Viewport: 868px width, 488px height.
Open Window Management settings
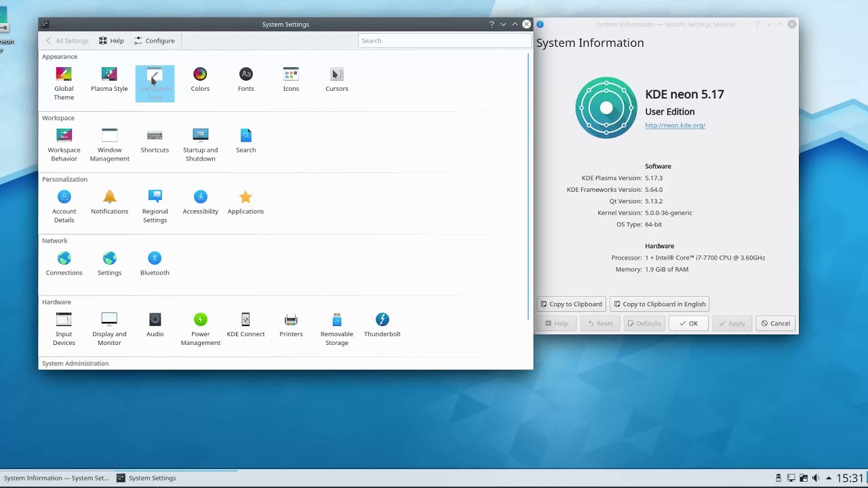(x=109, y=145)
